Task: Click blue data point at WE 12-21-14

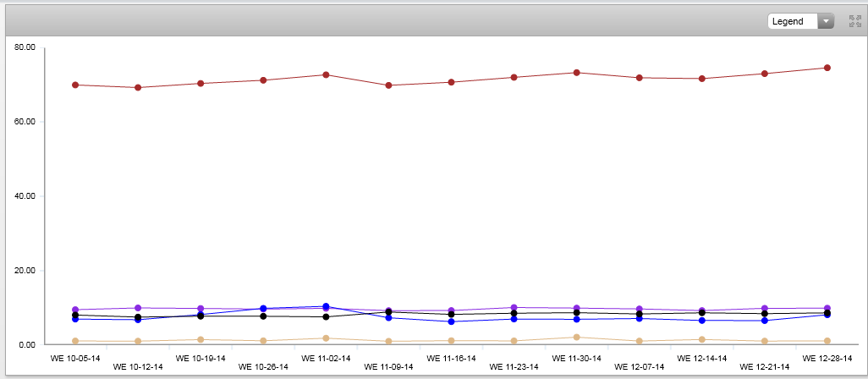Action: pyautogui.click(x=765, y=321)
